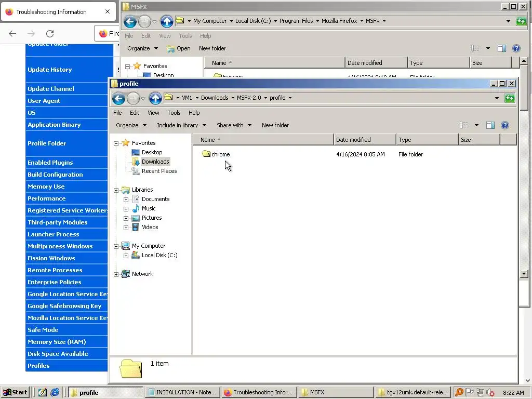This screenshot has width=532, height=399.
Task: Open View menu in profile window
Action: point(153,113)
